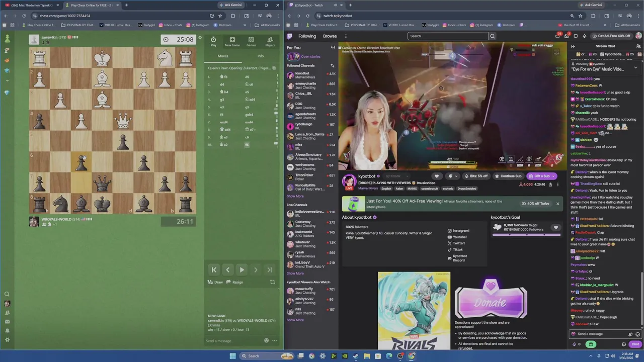The height and width of the screenshot is (362, 644).
Task: Click Get Ad-Free 40% Off button
Action: [611, 36]
